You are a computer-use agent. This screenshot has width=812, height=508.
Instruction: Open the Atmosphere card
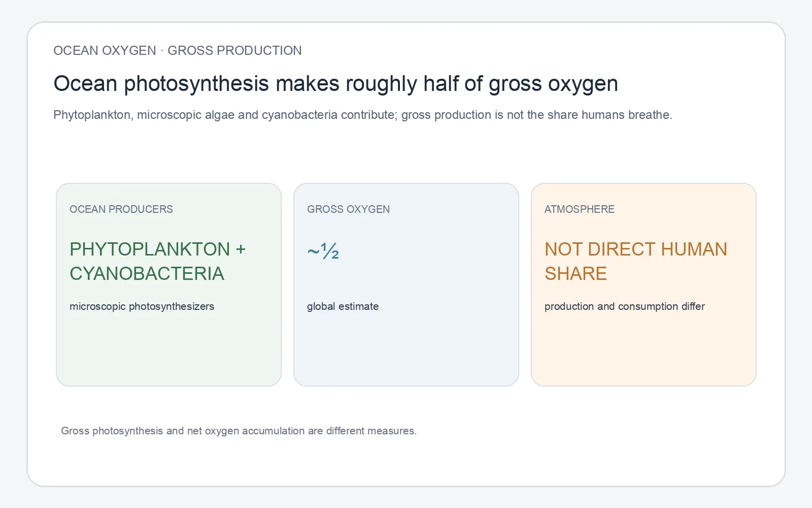tap(644, 284)
